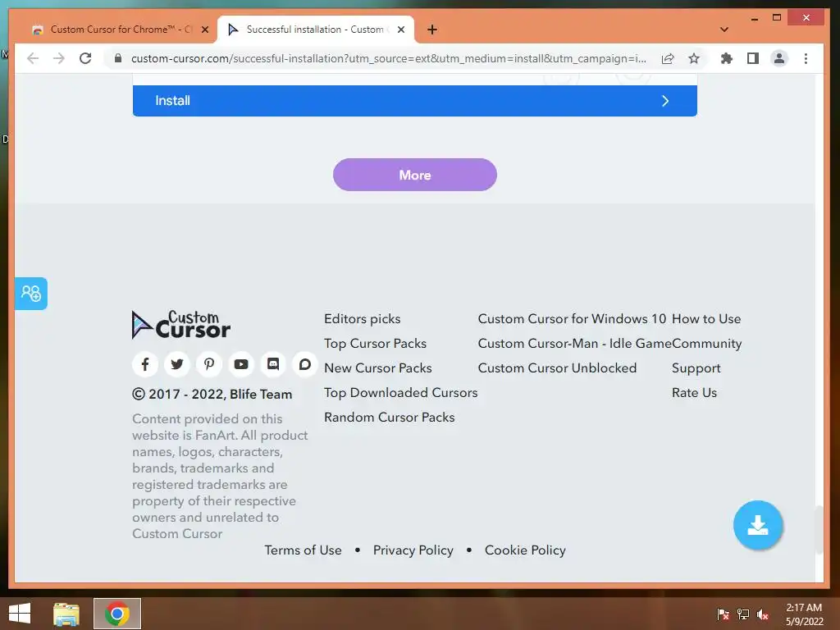Go back with the browser back arrow
Viewport: 840px width, 630px height.
click(33, 58)
